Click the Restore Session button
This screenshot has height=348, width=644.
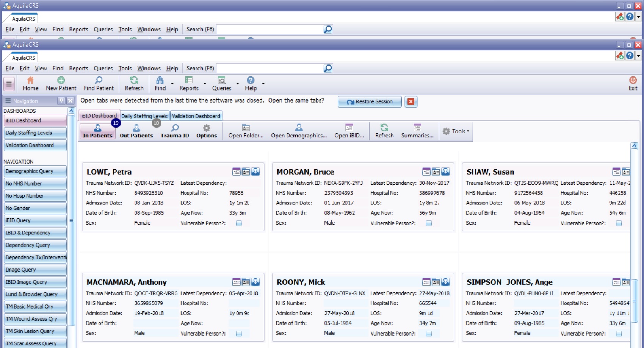pyautogui.click(x=370, y=101)
